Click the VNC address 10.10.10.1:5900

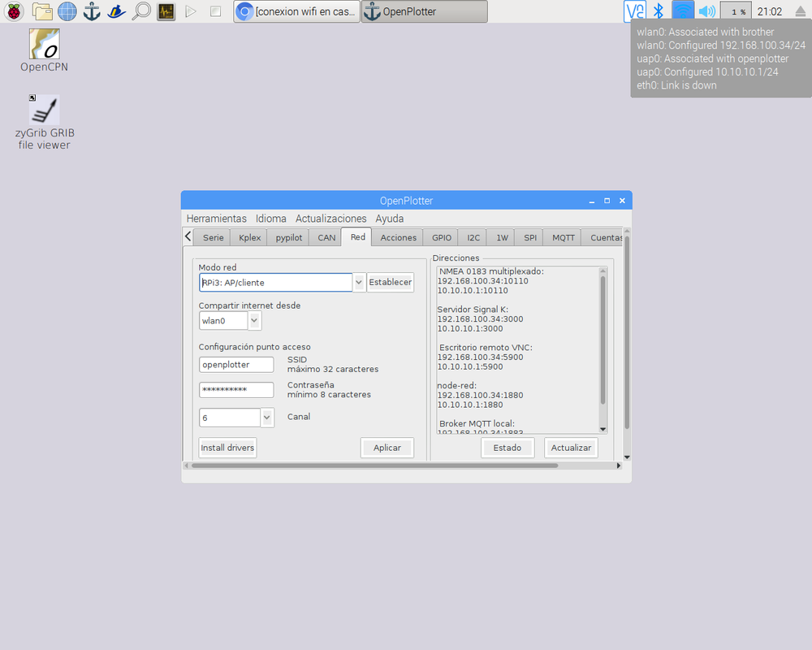pyautogui.click(x=469, y=367)
